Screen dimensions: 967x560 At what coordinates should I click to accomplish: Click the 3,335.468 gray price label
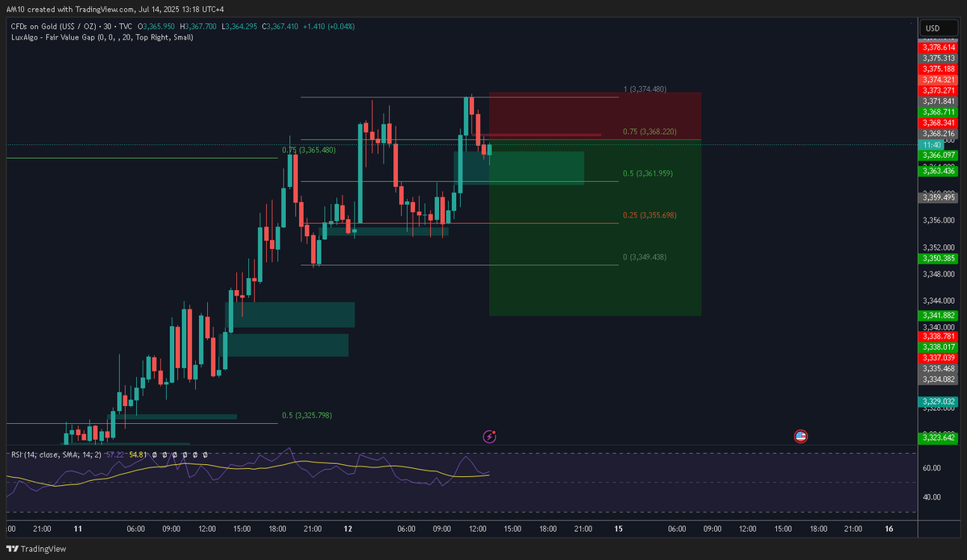[940, 368]
